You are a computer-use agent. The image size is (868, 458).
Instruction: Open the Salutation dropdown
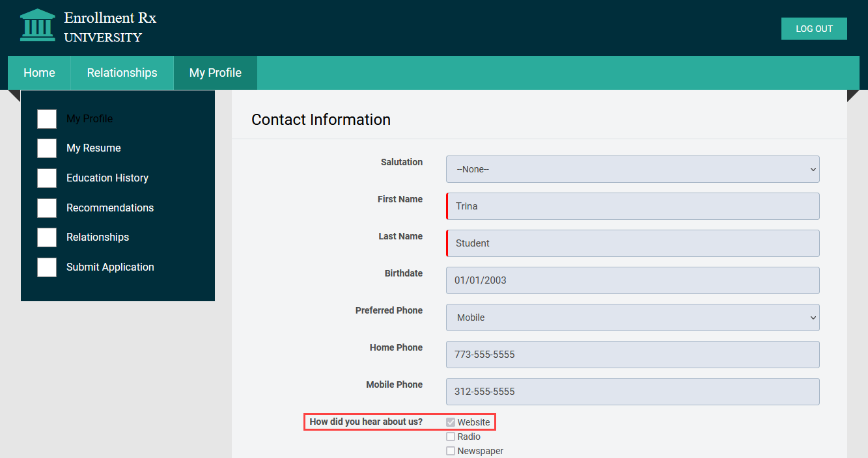coord(632,169)
